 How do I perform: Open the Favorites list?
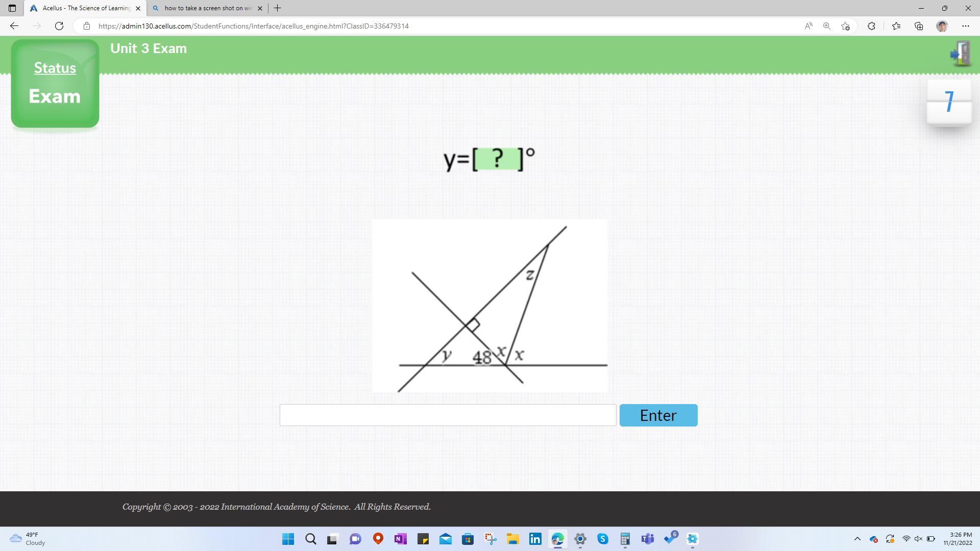896,26
